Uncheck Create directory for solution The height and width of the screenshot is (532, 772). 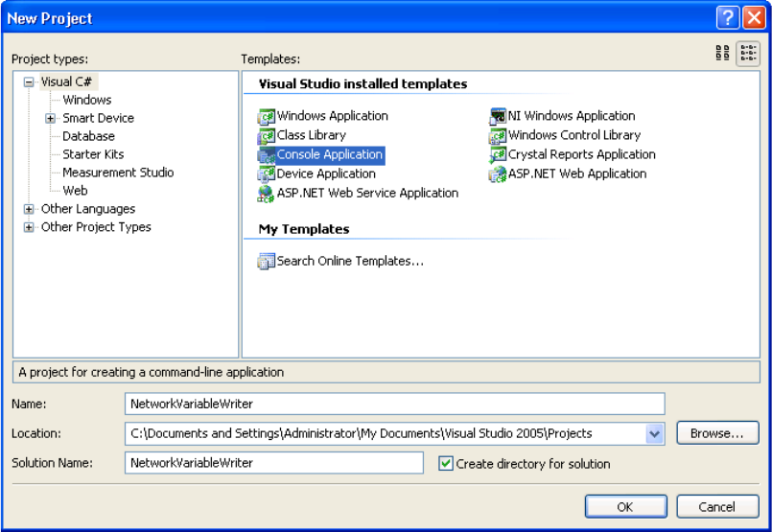tap(446, 464)
